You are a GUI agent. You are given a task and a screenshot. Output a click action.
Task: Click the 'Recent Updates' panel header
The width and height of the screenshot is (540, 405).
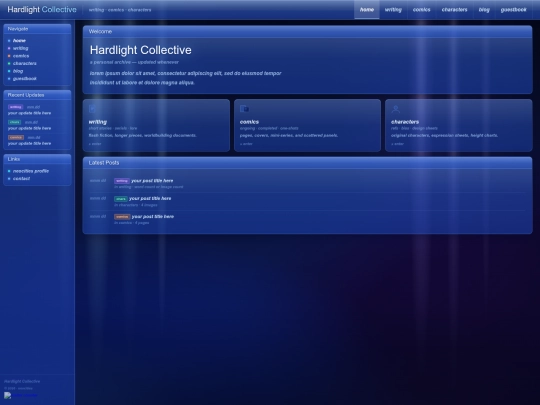37,95
